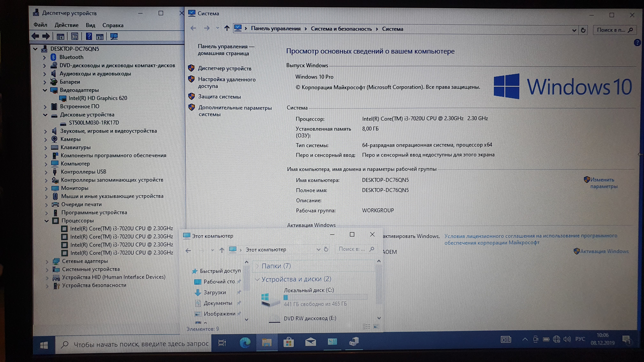644x362 pixels.
Task: Collapse the Процессоры tree node
Action: [x=46, y=221]
